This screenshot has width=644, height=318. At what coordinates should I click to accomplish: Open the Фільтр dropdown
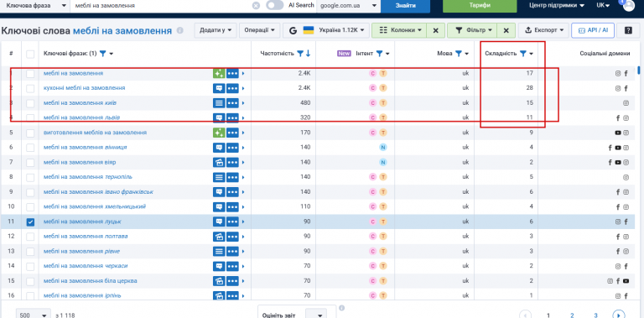(x=472, y=30)
